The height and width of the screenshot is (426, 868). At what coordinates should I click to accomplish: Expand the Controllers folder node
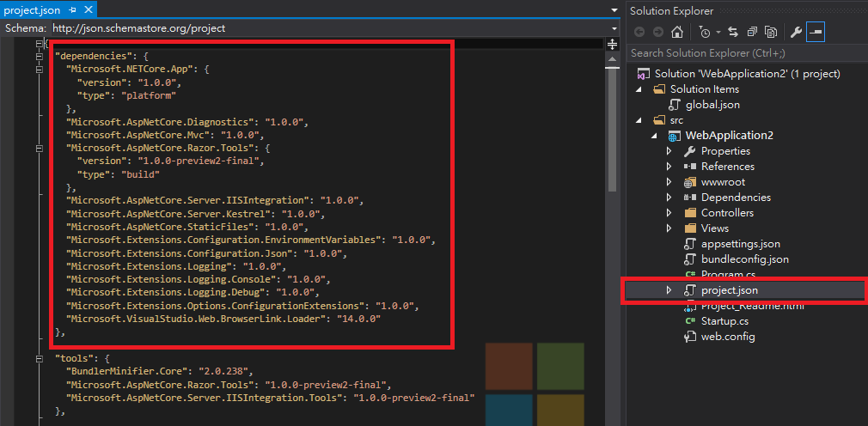point(669,213)
